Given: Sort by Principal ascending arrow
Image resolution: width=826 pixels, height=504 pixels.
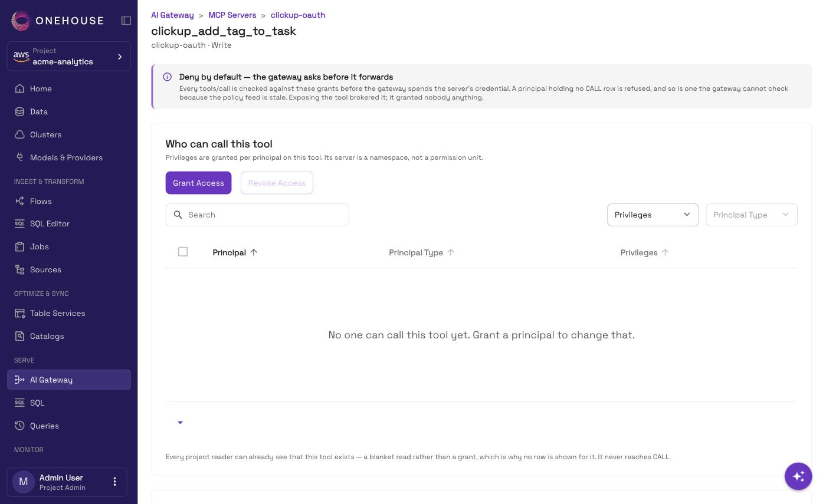Looking at the screenshot, I should (254, 252).
